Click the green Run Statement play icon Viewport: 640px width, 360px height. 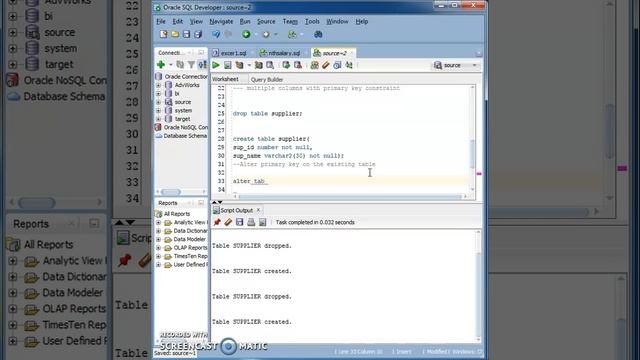pyautogui.click(x=216, y=65)
